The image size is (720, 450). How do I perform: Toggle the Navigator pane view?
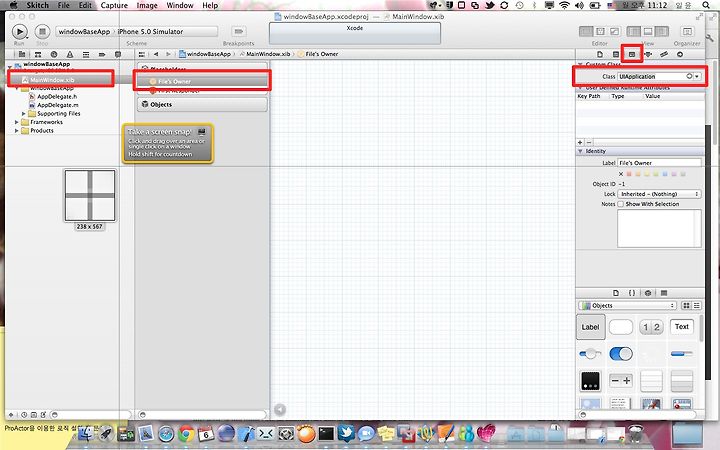click(x=634, y=31)
